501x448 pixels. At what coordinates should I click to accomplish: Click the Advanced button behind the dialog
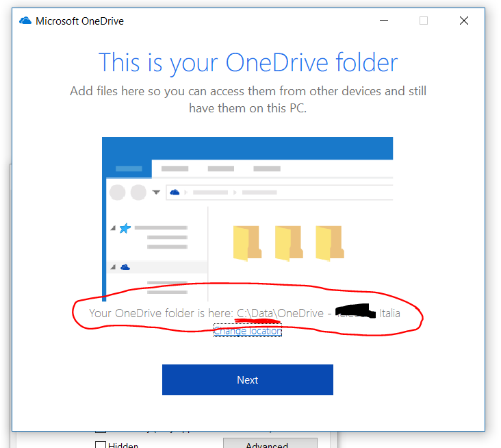pyautogui.click(x=270, y=444)
